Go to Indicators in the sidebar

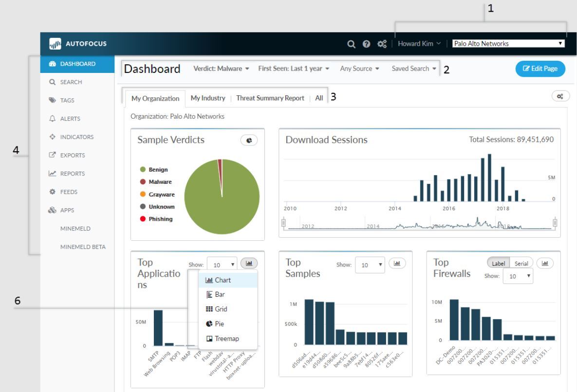[76, 137]
